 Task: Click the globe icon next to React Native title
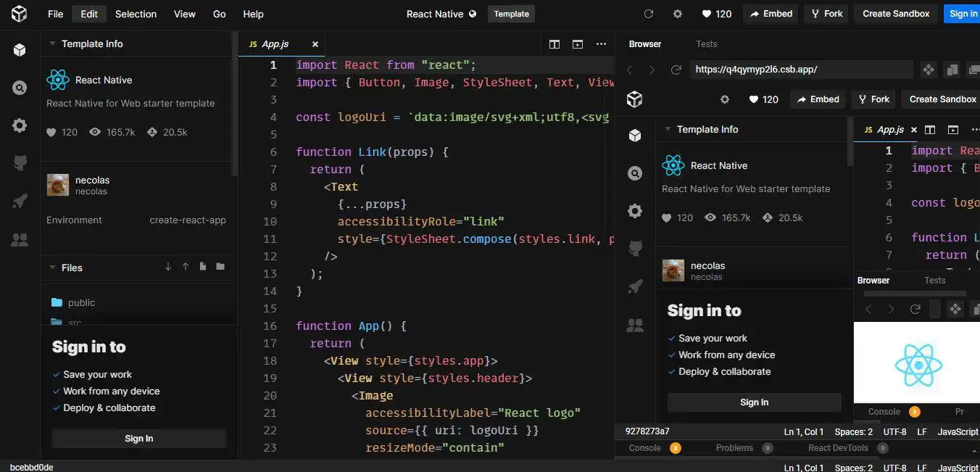point(473,14)
